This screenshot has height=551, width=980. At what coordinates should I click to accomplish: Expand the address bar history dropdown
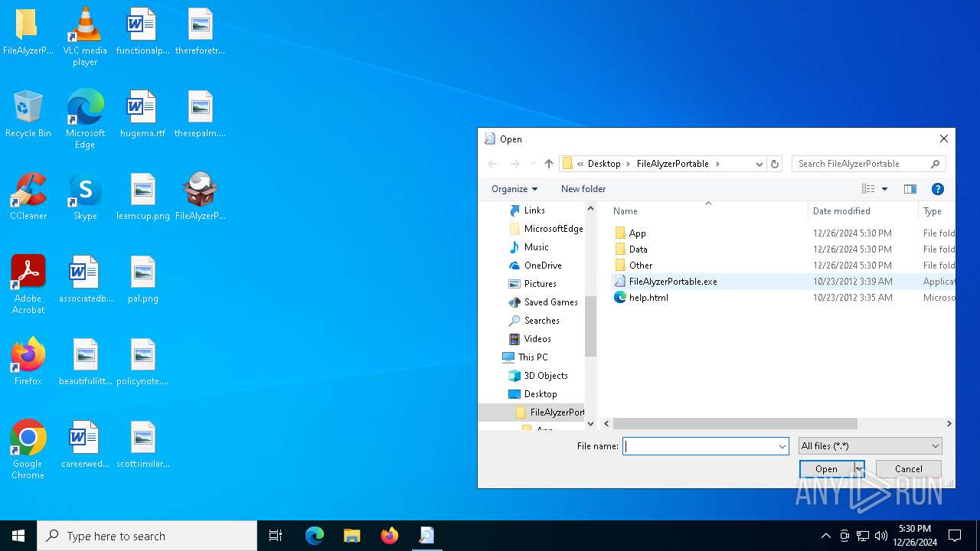pos(759,164)
